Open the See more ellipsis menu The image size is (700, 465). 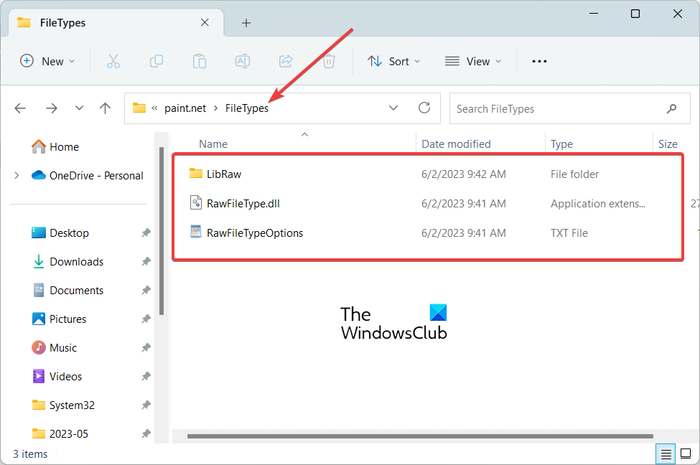[x=539, y=61]
